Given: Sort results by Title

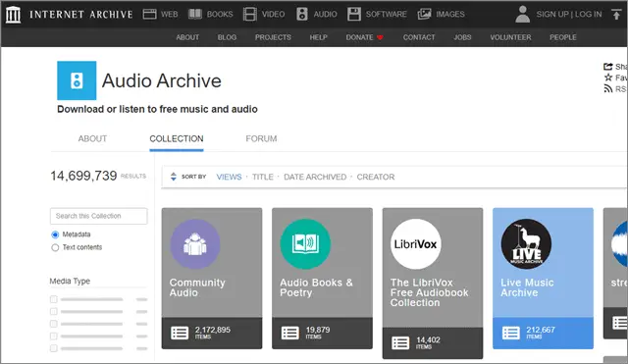Looking at the screenshot, I should pyautogui.click(x=263, y=177).
